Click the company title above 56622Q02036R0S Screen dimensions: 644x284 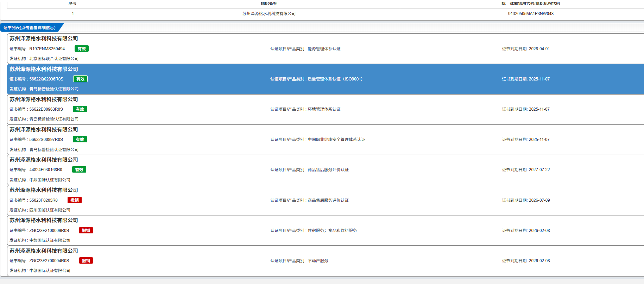(44, 69)
